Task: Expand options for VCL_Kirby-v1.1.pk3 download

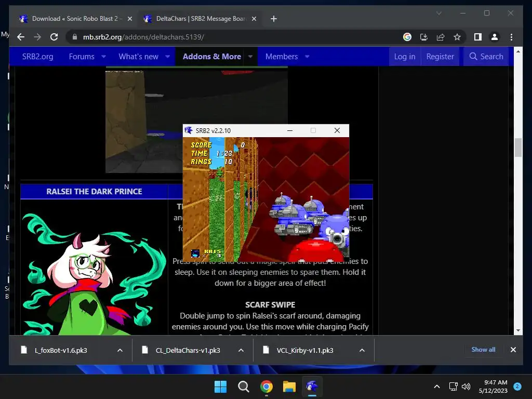Action: [x=362, y=350]
